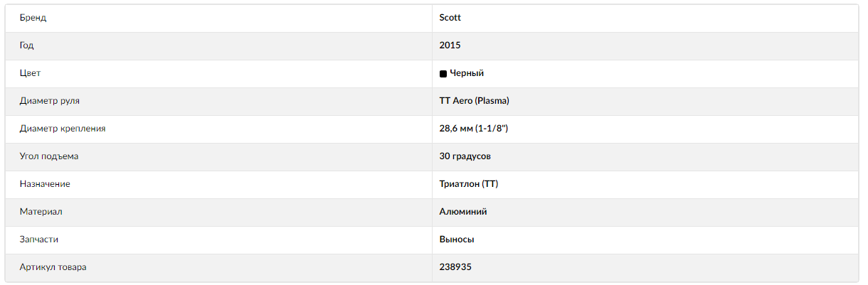Click the Черный color value text
This screenshot has width=868, height=285.
coord(467,73)
